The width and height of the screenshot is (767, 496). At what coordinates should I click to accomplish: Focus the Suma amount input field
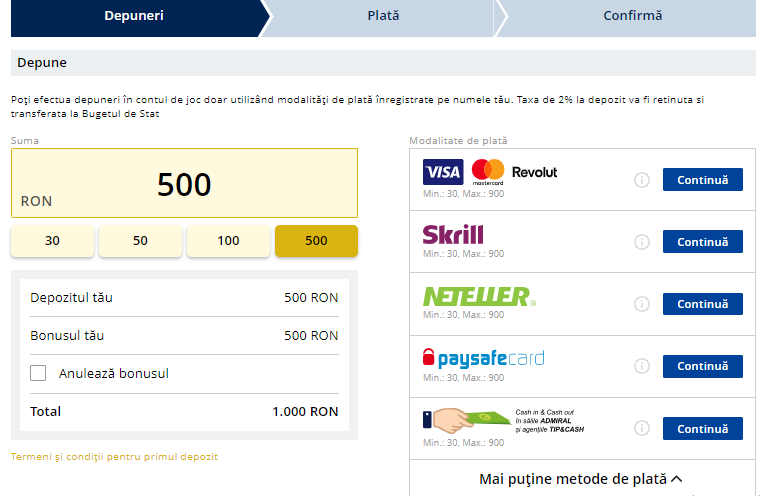184,183
